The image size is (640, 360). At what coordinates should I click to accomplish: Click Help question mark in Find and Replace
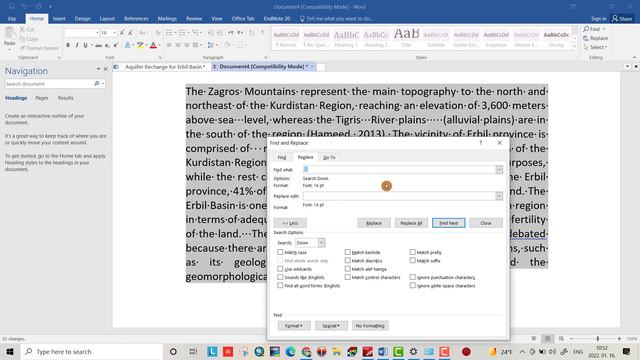(x=481, y=142)
